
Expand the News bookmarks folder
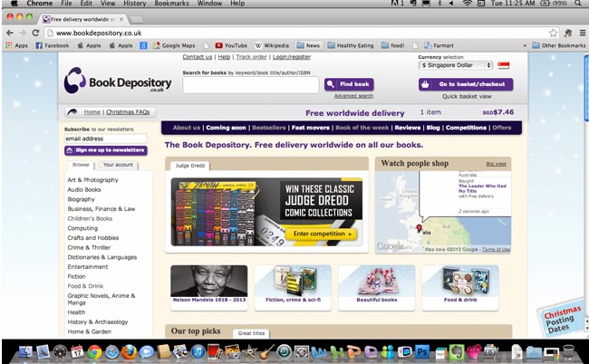[308, 45]
